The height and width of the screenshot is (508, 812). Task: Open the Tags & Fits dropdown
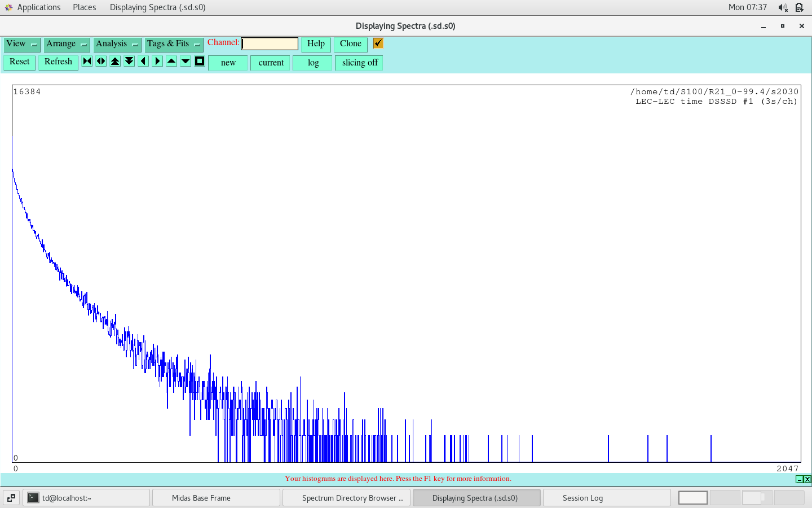click(174, 44)
